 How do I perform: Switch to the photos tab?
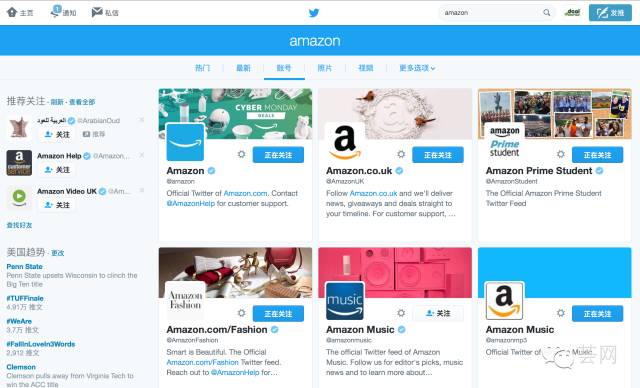tap(325, 68)
